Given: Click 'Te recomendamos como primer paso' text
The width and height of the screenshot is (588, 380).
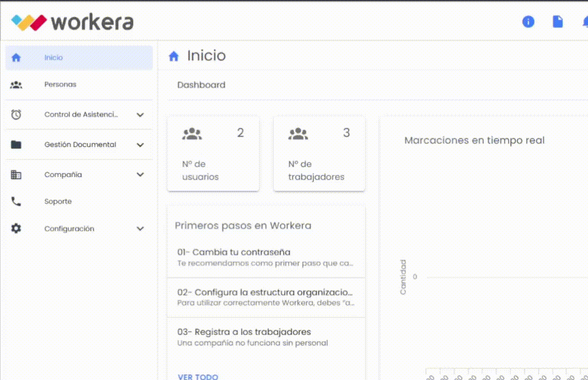Looking at the screenshot, I should tap(265, 263).
